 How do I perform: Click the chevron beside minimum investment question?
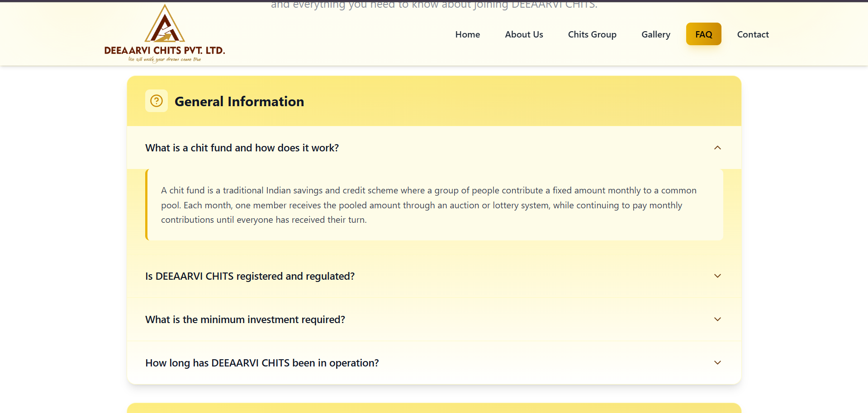(x=717, y=319)
